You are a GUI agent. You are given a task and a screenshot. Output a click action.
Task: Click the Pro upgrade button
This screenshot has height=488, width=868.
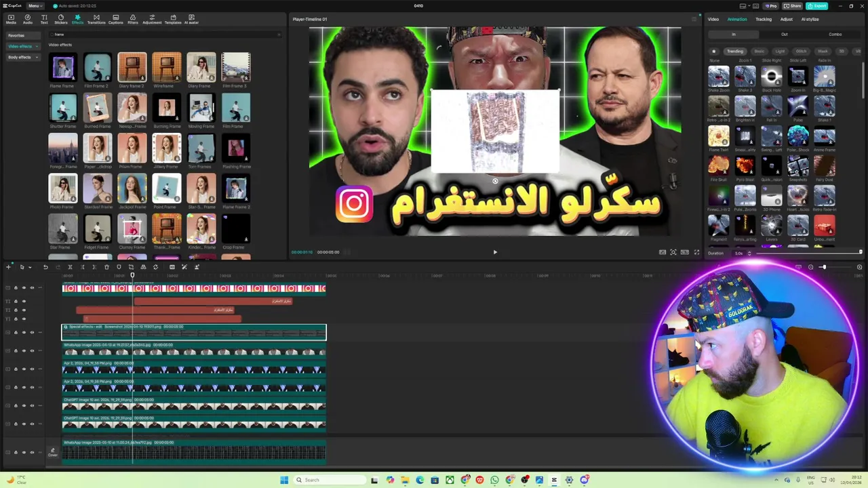click(x=771, y=5)
